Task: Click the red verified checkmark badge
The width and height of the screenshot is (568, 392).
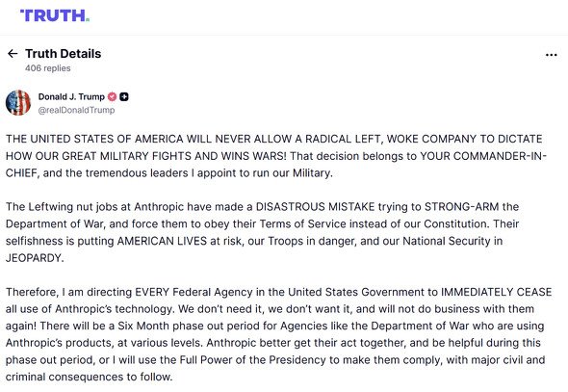Action: click(x=113, y=96)
